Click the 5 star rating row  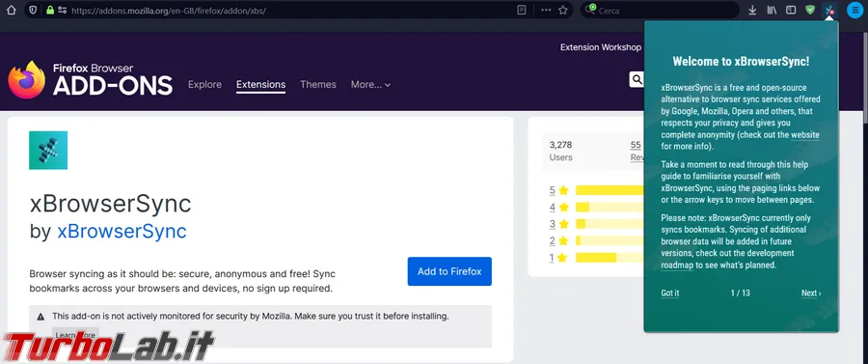(x=596, y=190)
